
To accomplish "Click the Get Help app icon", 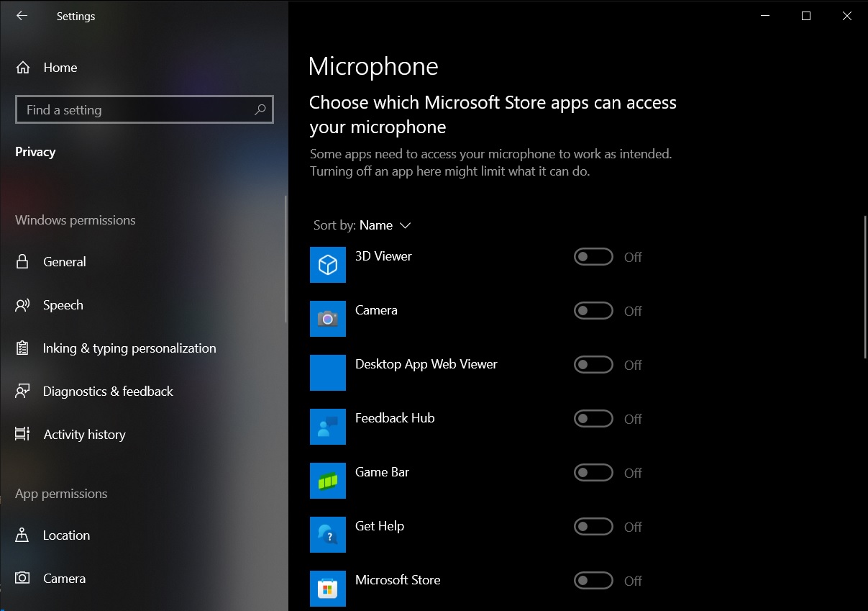I will point(327,535).
